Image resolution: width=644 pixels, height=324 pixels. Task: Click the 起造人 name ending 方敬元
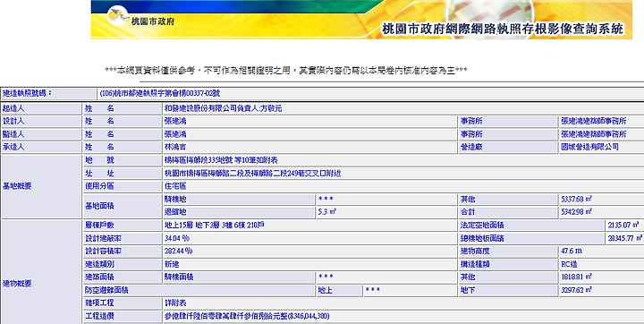(x=223, y=108)
